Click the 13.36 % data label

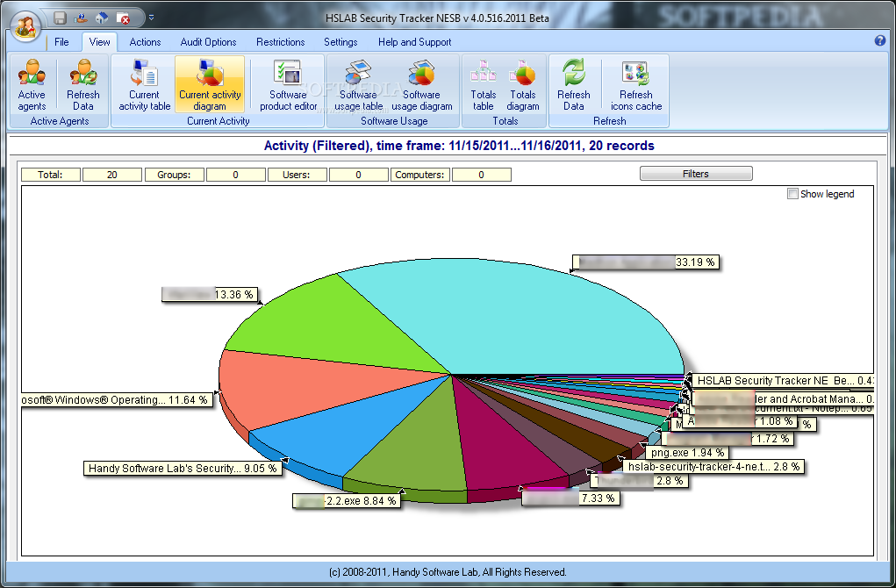210,294
